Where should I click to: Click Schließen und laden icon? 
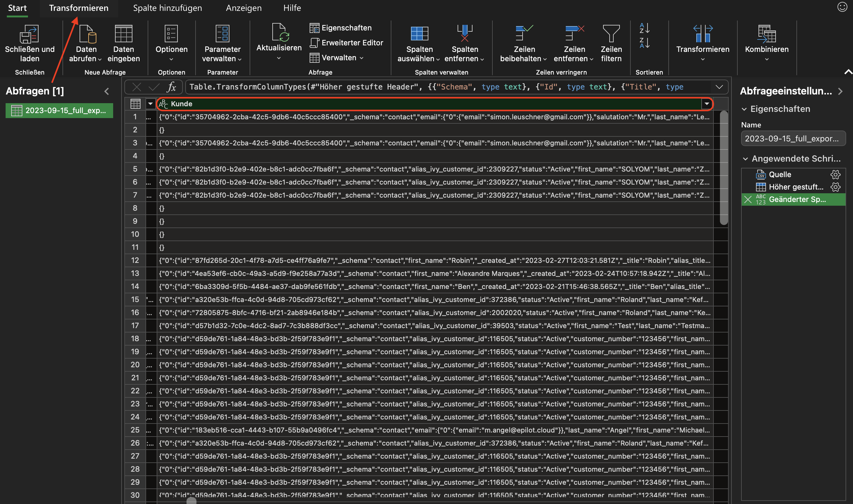click(x=30, y=34)
